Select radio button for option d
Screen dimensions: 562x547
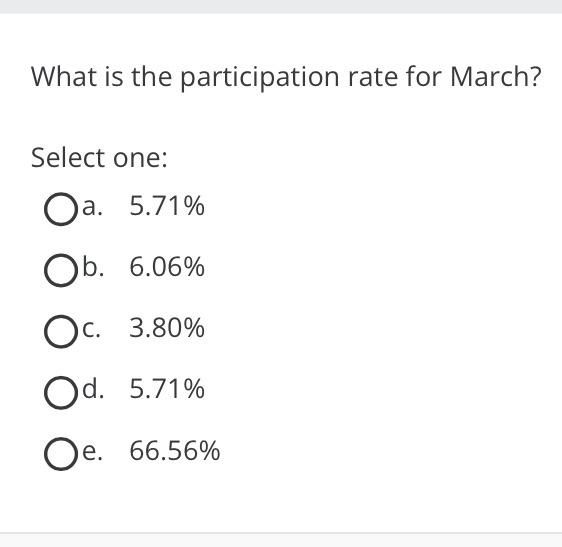click(61, 393)
